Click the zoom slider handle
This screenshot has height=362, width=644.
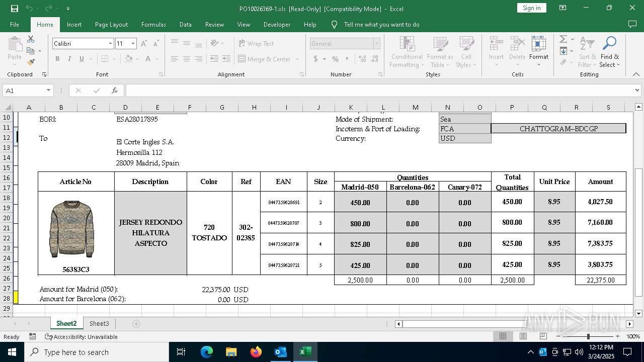pyautogui.click(x=588, y=336)
